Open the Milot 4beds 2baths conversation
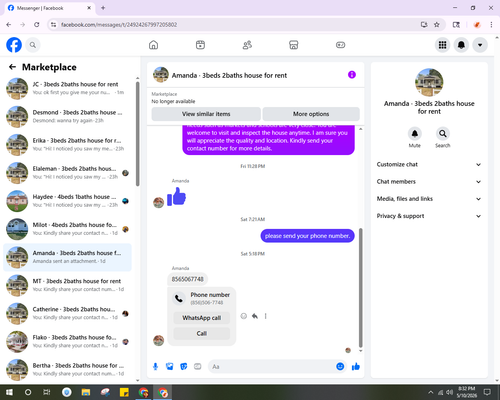 click(67, 229)
